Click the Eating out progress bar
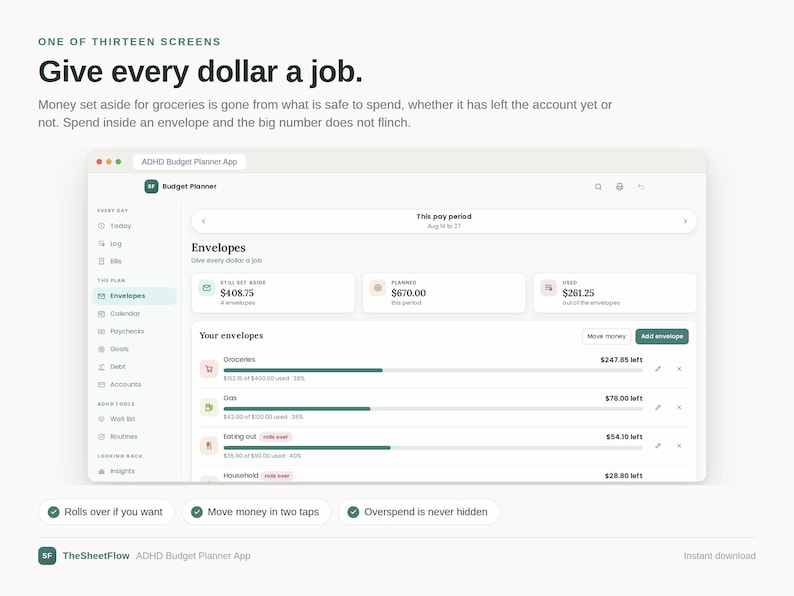 click(433, 448)
